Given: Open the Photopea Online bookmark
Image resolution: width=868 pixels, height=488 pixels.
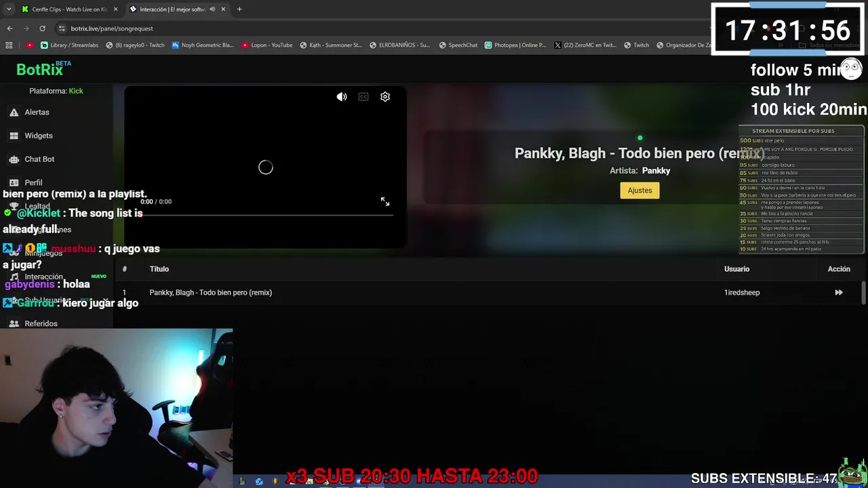Looking at the screenshot, I should point(515,45).
